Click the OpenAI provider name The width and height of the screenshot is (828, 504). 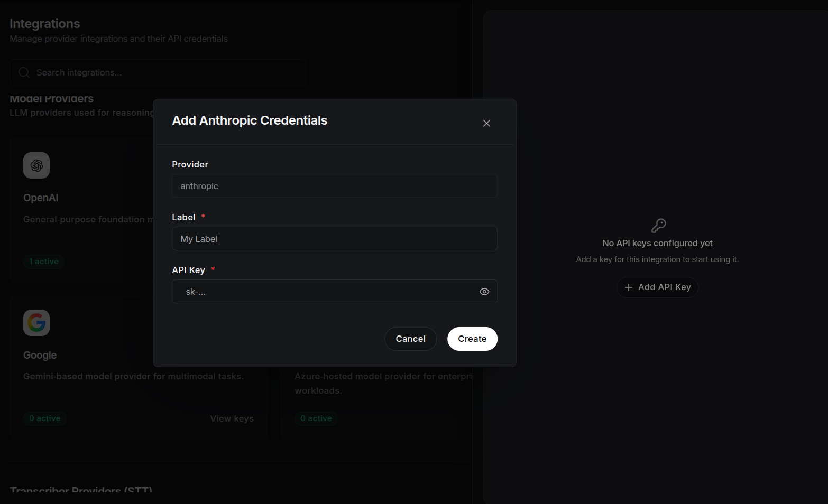41,198
